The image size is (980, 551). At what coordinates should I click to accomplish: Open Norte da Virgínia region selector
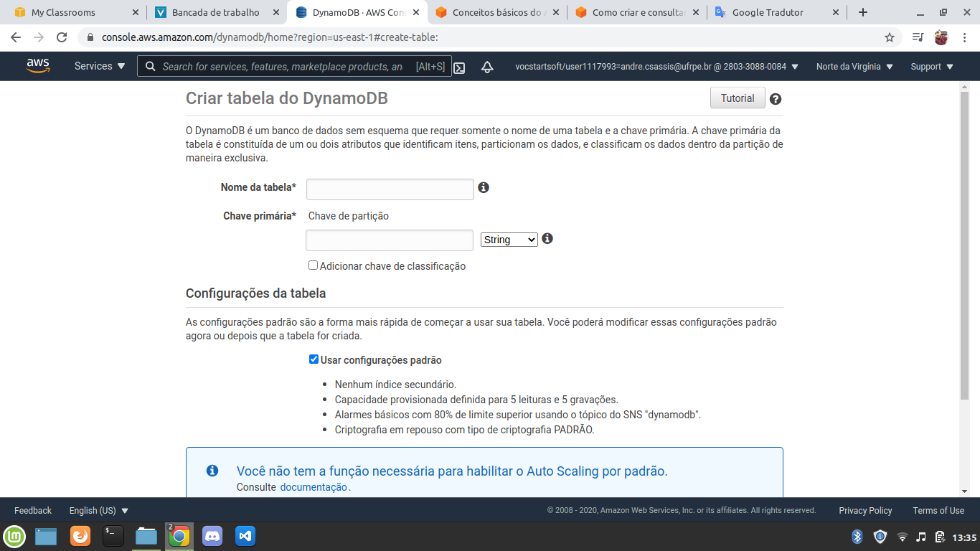(854, 67)
